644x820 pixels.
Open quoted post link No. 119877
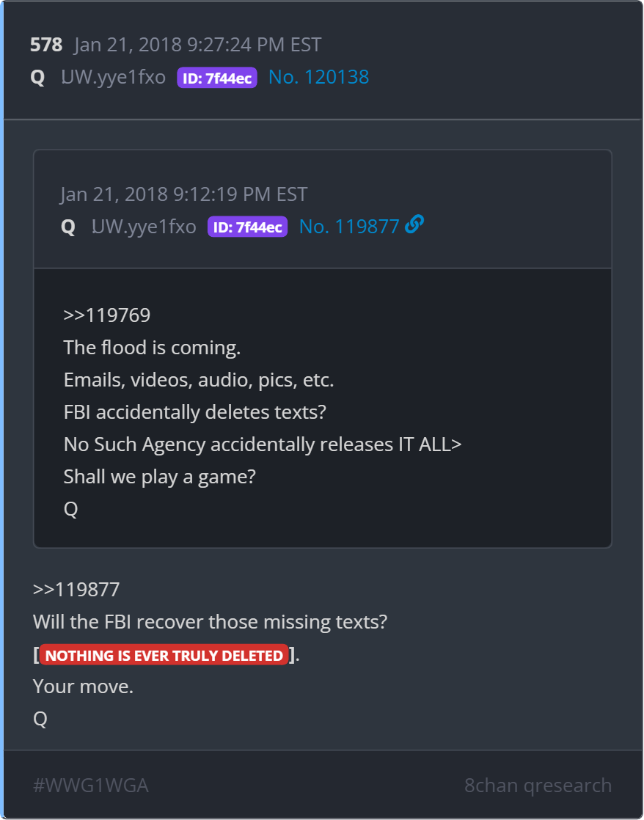(349, 227)
